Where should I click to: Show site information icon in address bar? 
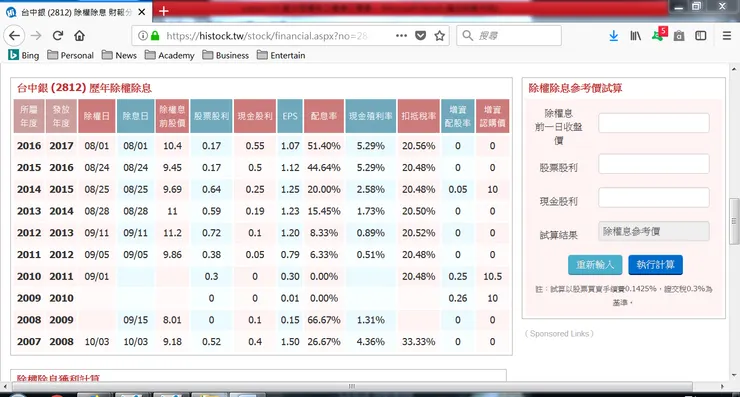[143, 36]
